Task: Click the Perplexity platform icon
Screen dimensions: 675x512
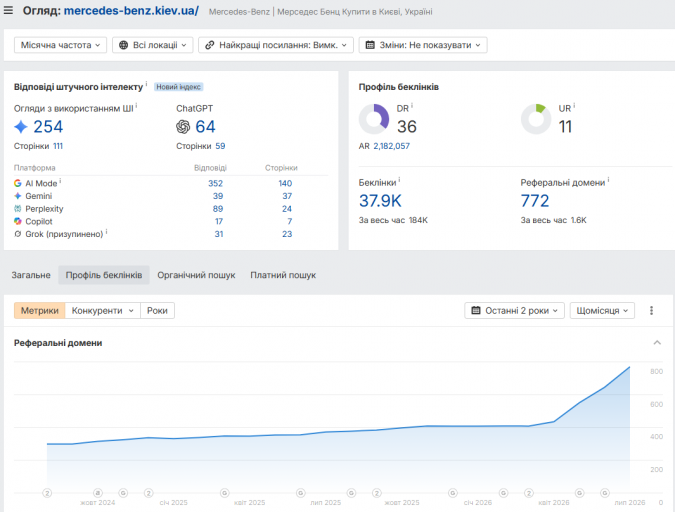Action: [x=18, y=208]
